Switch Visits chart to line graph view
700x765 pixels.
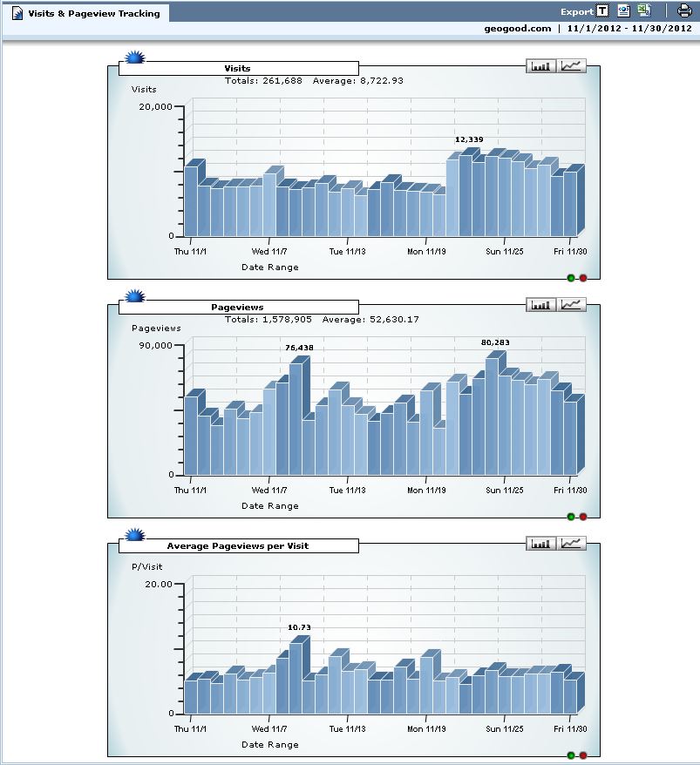573,65
